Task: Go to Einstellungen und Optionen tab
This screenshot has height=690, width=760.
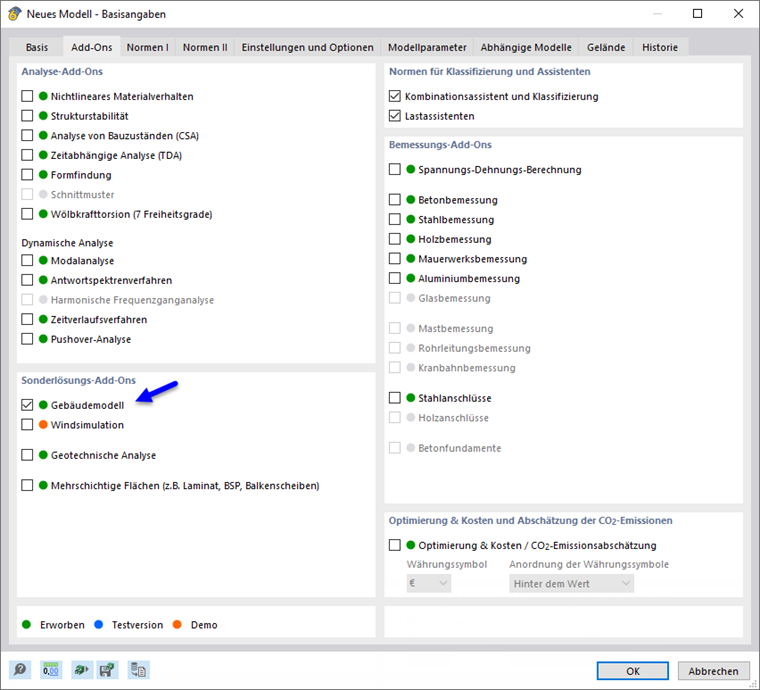Action: [308, 47]
